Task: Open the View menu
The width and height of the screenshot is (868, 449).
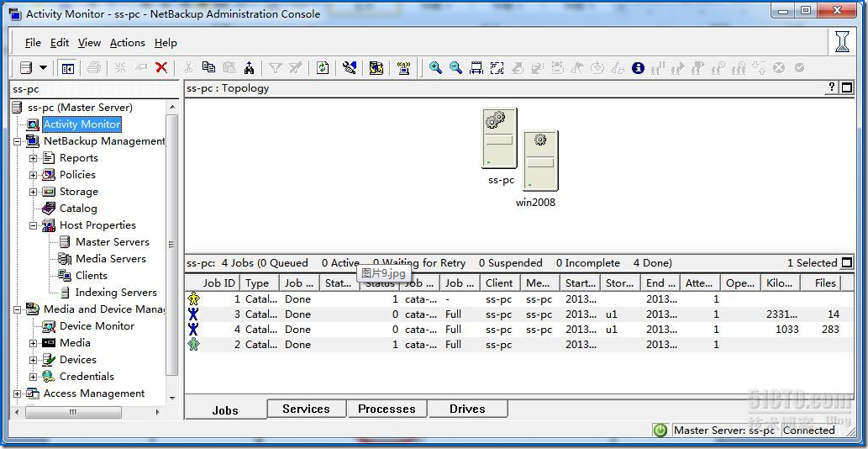Action: tap(89, 43)
